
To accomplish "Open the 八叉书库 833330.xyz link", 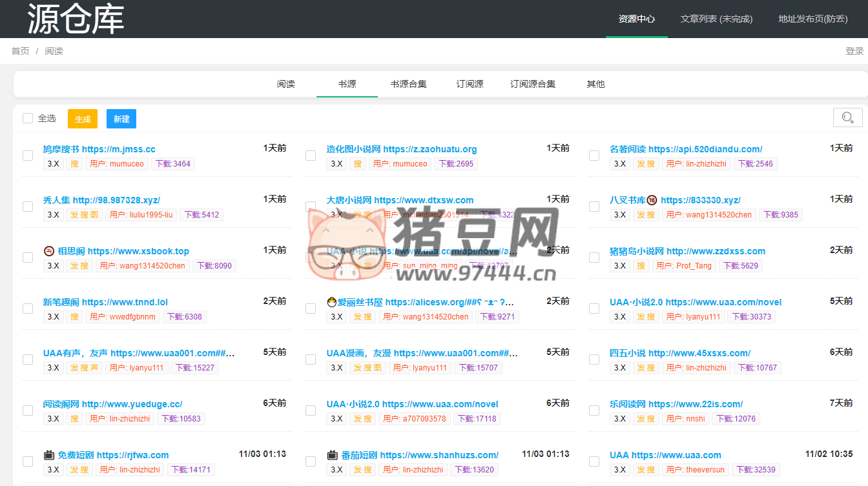I will pyautogui.click(x=675, y=200).
